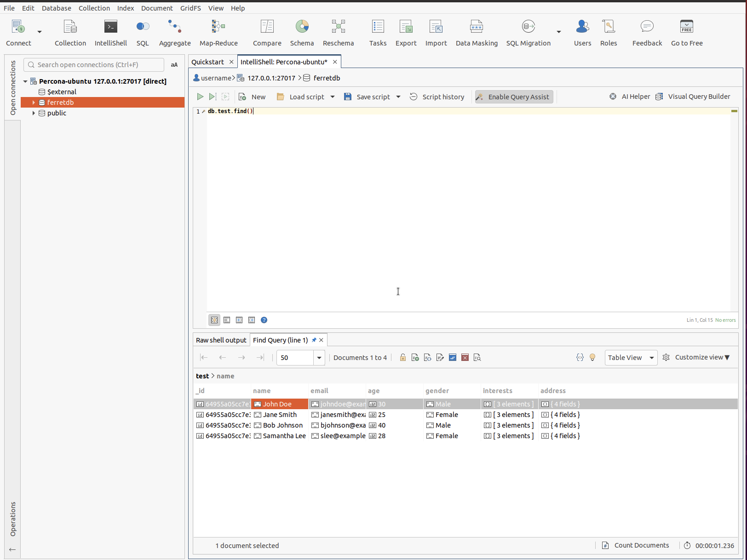
Task: Open the Data Masking tool
Action: 477,32
